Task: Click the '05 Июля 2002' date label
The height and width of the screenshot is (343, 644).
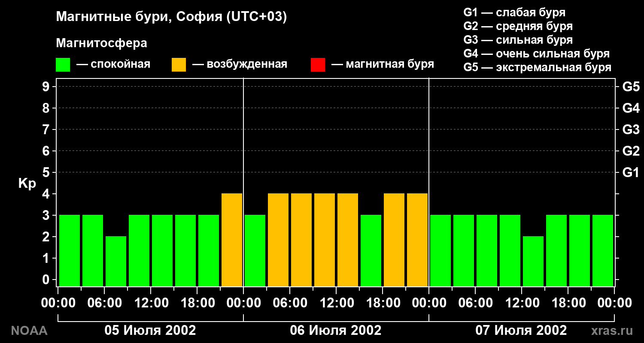Action: 150,331
